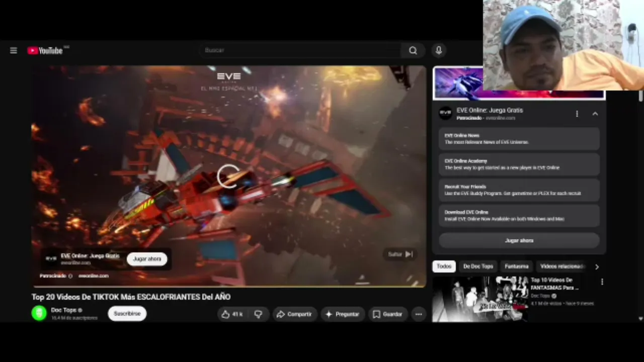644x362 pixels.
Task: Select the Todos filter chip
Action: 444,266
